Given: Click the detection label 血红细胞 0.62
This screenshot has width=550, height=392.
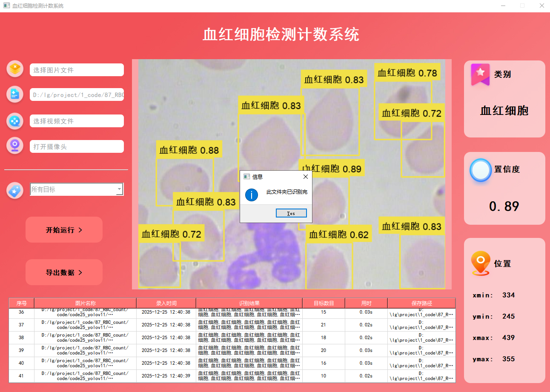Looking at the screenshot, I should pyautogui.click(x=338, y=234).
